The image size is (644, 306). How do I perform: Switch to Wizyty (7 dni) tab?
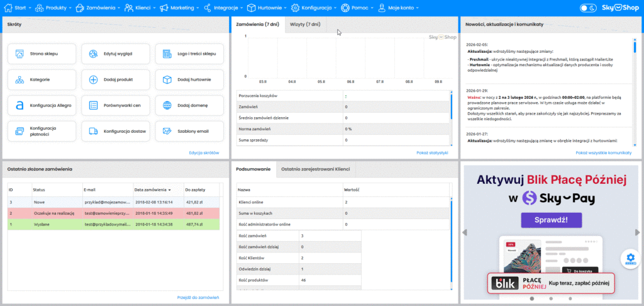[304, 24]
